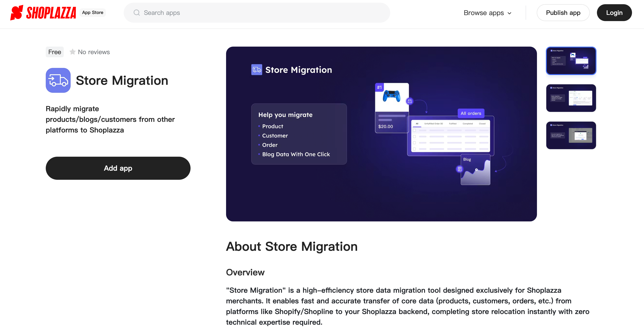The image size is (644, 336).
Task: Click the blue game controller product image
Action: click(392, 96)
